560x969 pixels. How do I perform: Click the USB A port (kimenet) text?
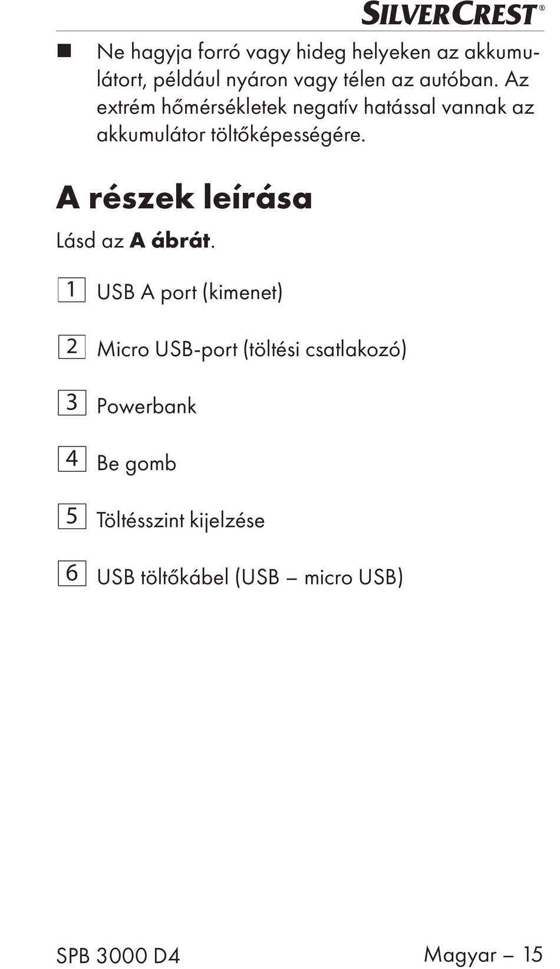(x=190, y=293)
